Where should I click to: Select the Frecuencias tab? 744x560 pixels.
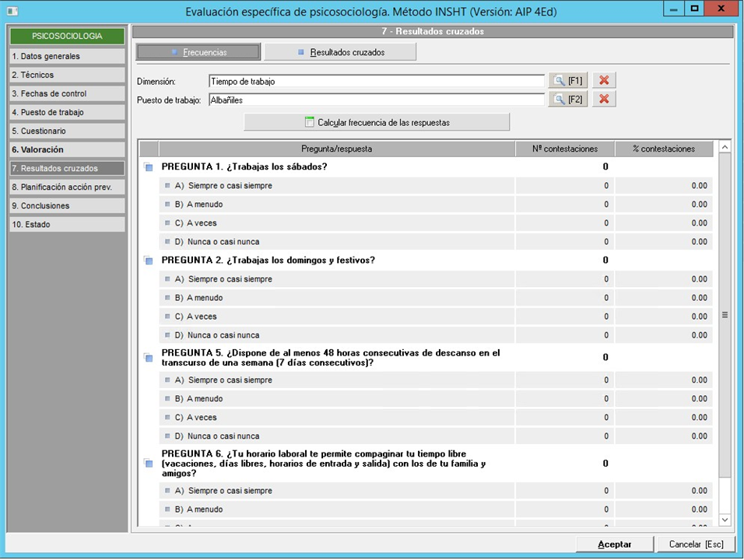[x=198, y=52]
